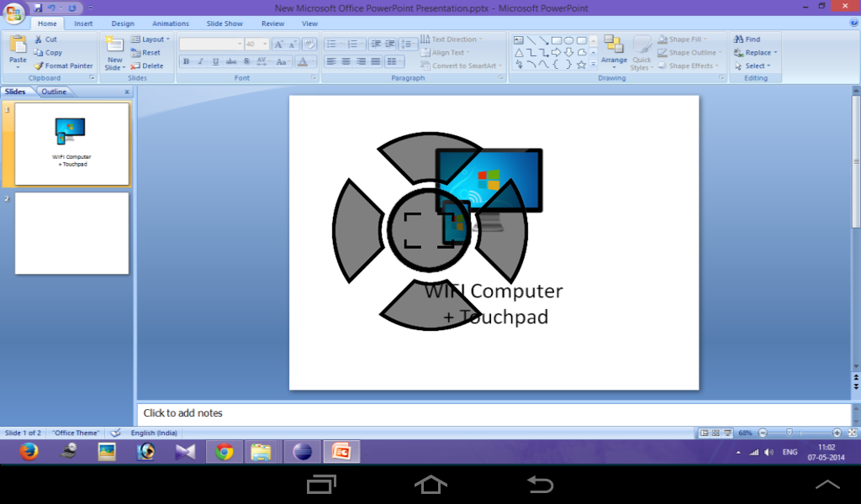The image size is (861, 504).
Task: Open Align Text dropdown
Action: [446, 53]
